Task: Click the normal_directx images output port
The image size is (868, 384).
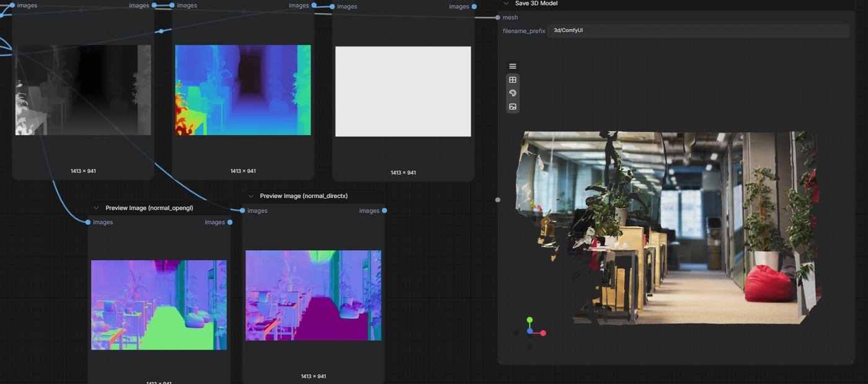Action: pyautogui.click(x=384, y=211)
